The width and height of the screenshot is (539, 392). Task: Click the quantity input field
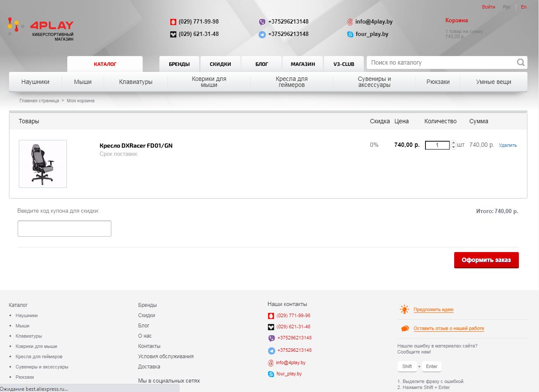coord(437,145)
